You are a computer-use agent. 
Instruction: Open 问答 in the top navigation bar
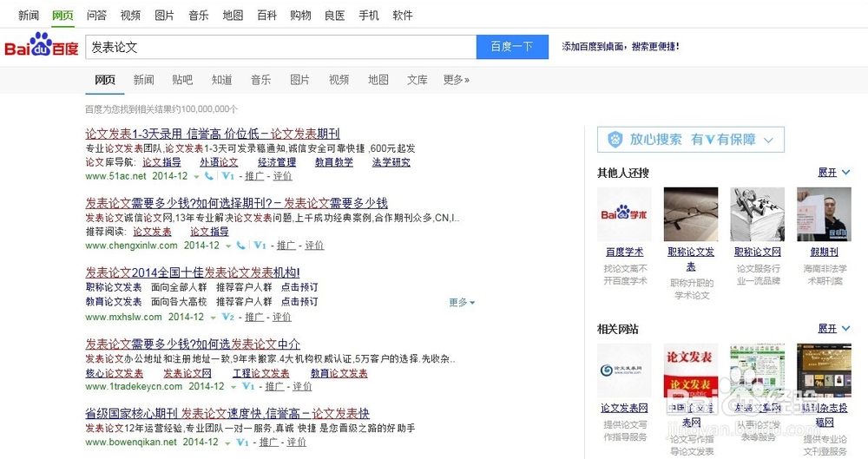(x=96, y=16)
